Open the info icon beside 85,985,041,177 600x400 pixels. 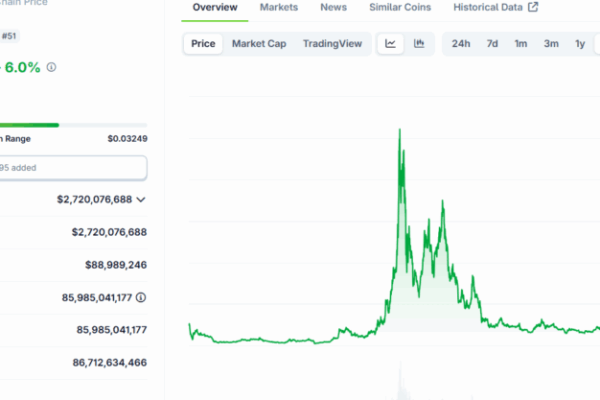[x=141, y=297]
